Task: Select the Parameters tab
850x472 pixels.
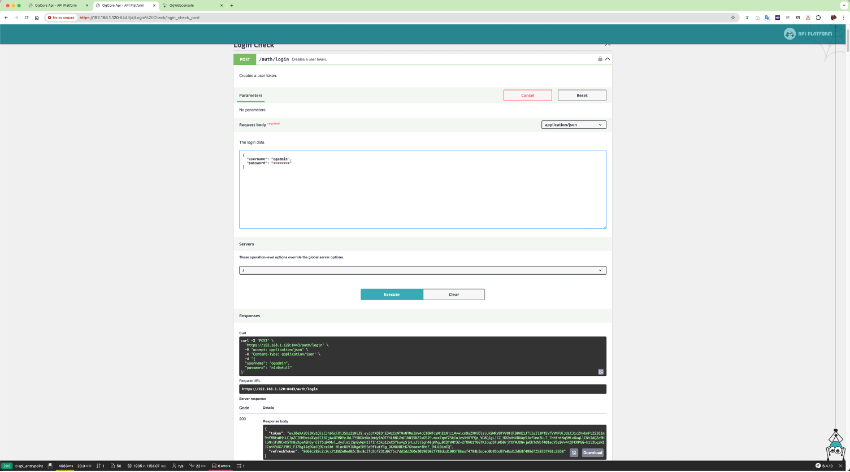Action: 250,95
